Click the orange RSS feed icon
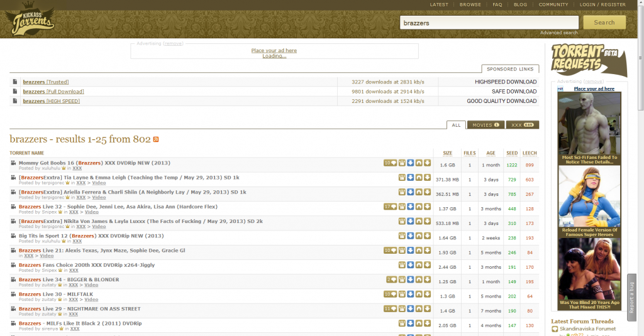644x336 pixels. (x=156, y=139)
